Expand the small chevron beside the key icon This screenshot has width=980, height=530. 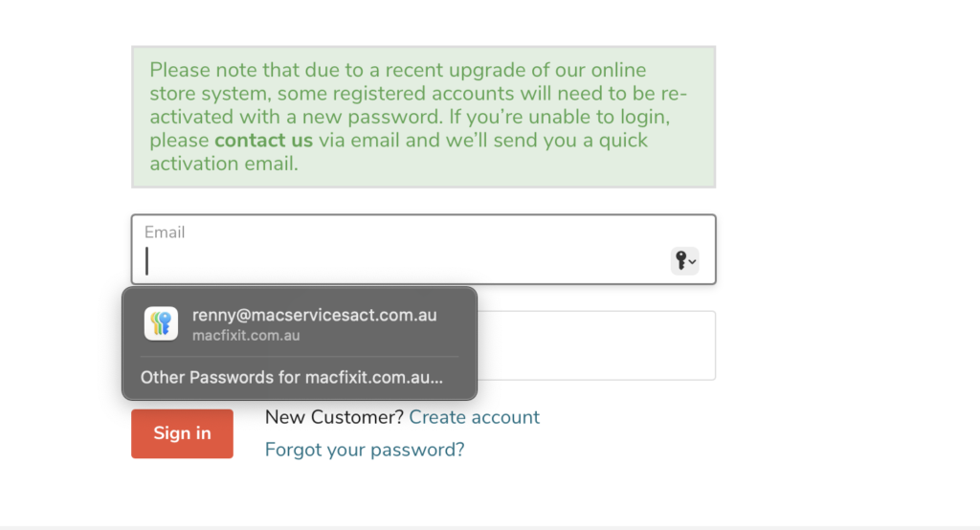(x=692, y=262)
